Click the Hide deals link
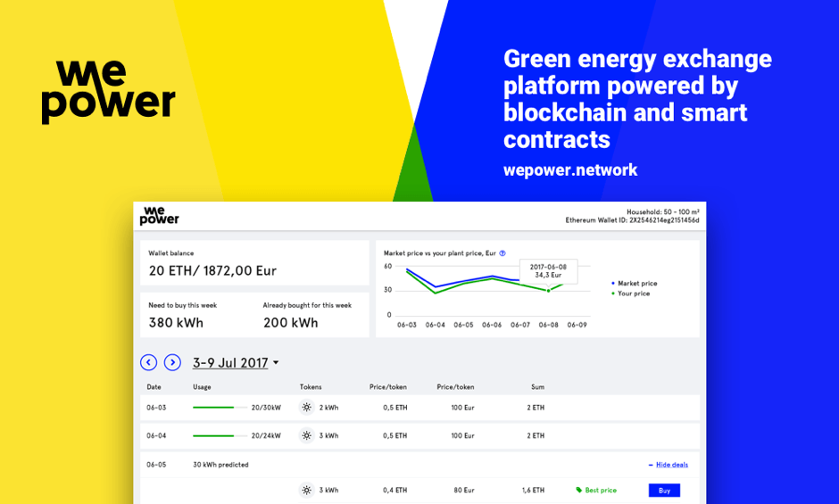 pos(672,465)
